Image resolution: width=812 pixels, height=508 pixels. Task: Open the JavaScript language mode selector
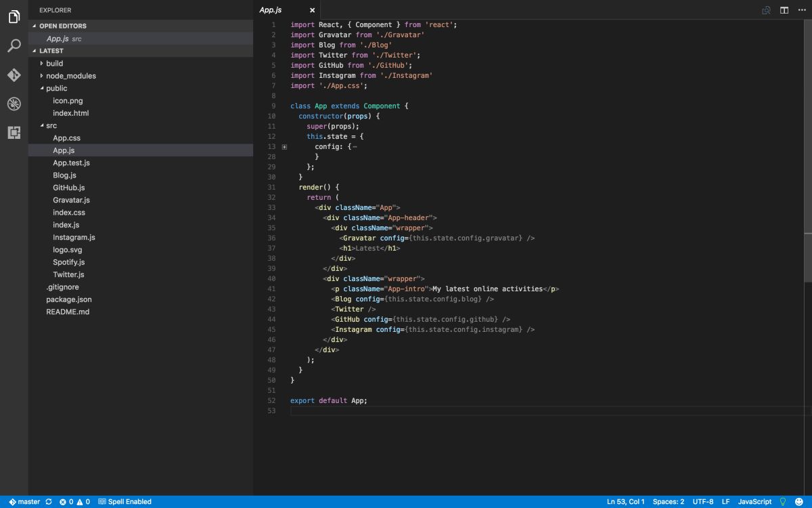(754, 501)
